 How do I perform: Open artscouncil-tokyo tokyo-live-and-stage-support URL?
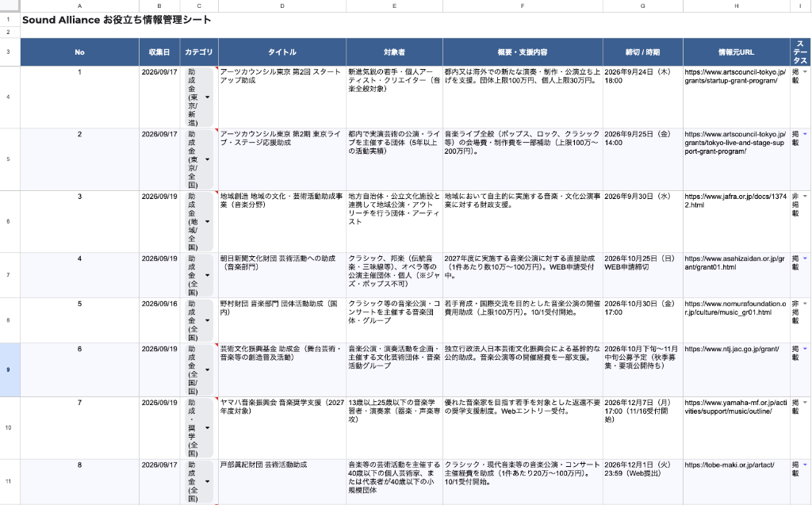click(735, 143)
